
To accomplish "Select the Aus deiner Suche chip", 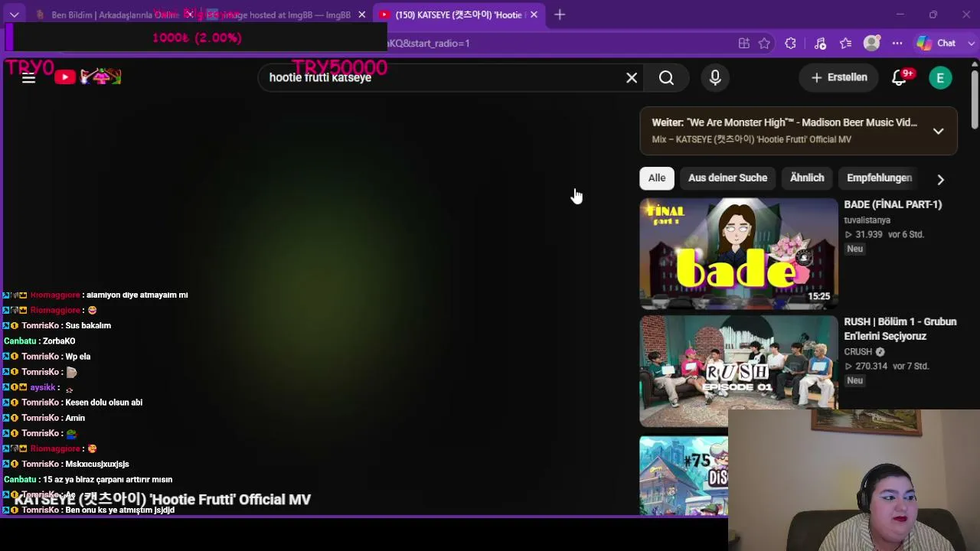I will [727, 178].
